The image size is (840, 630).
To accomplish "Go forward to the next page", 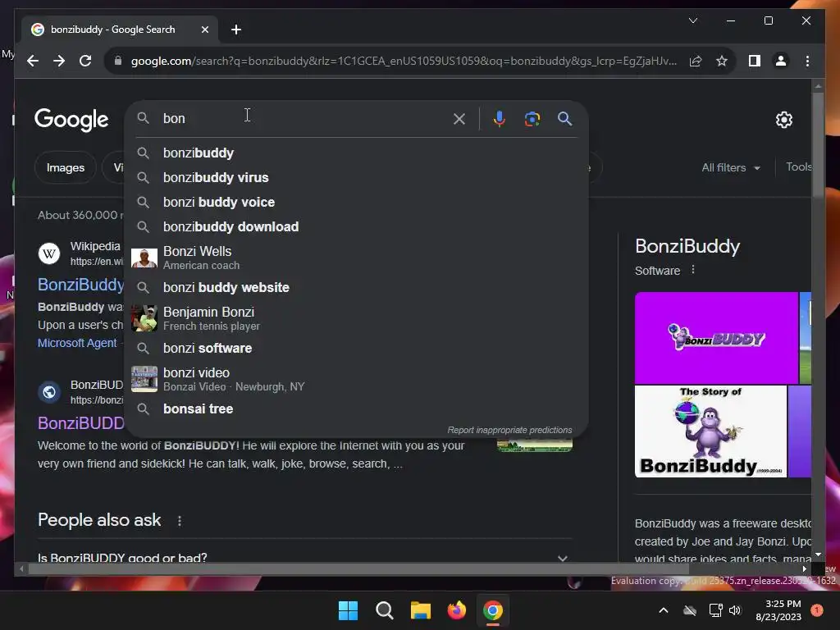I will click(x=59, y=61).
